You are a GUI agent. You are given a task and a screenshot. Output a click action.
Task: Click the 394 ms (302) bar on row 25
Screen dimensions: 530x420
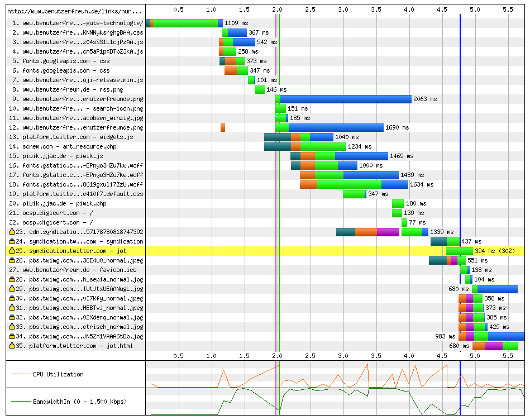point(460,251)
